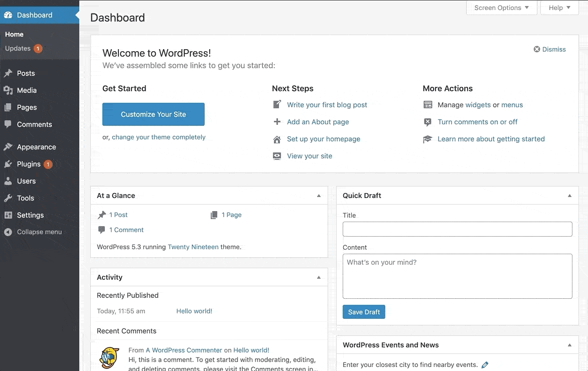Open the Plugins menu
The image size is (588, 371).
[39, 164]
